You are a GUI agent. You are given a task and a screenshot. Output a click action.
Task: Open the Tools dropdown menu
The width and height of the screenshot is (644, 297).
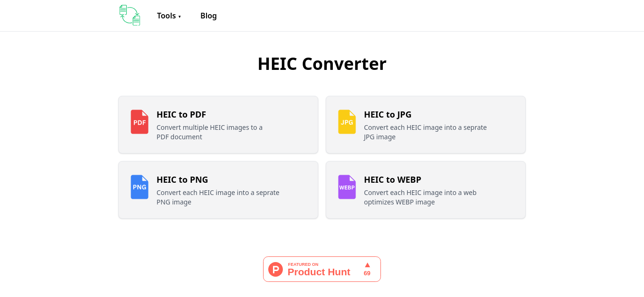click(169, 16)
